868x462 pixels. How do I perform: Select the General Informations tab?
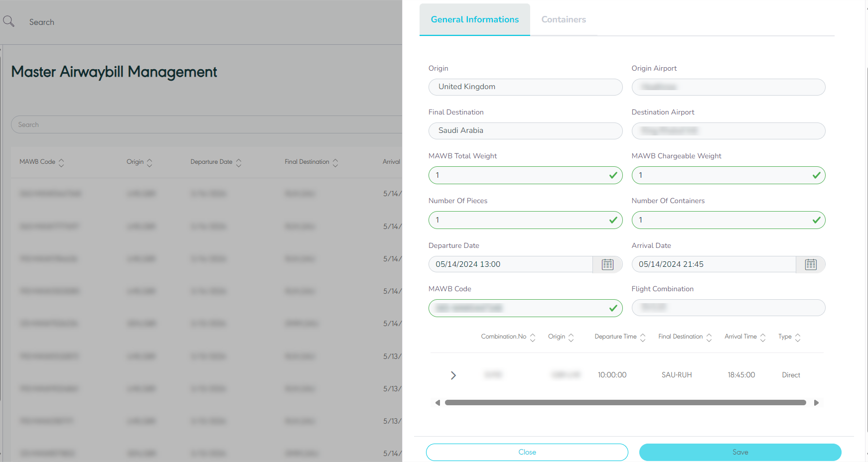(x=474, y=20)
